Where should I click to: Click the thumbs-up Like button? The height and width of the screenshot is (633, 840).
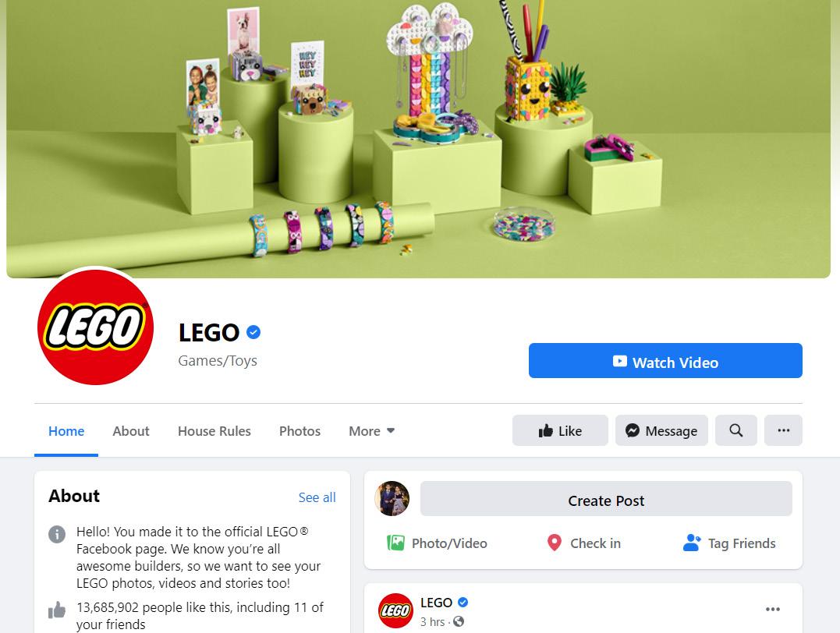click(x=560, y=430)
